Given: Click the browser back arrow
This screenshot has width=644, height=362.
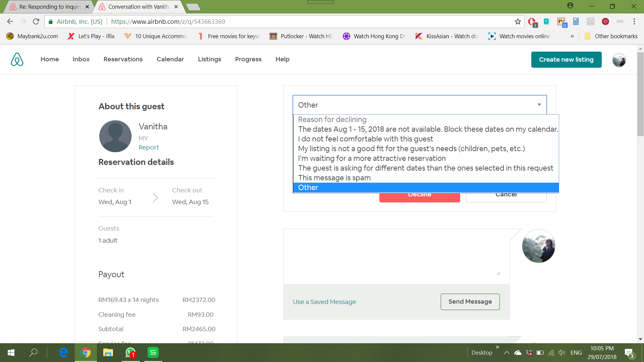Looking at the screenshot, I should click(10, 22).
